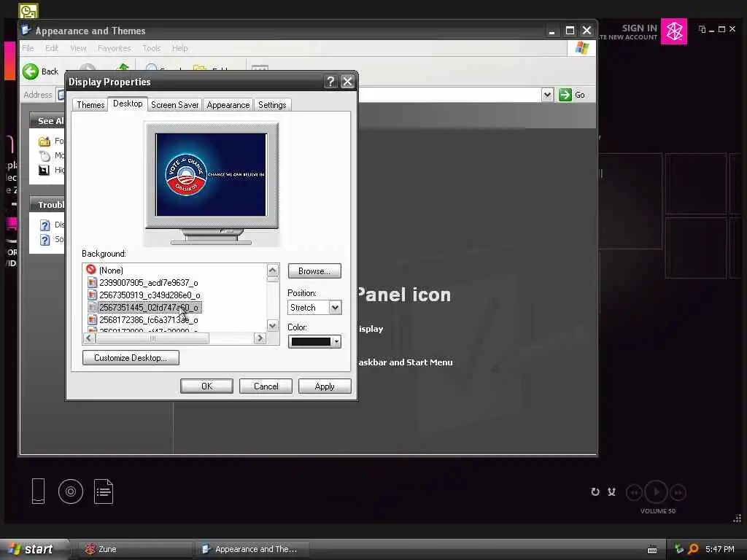Click the folder icon under See Also
The image size is (747, 560).
click(44, 141)
